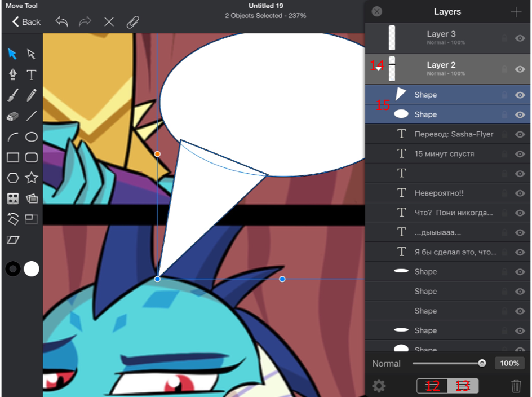Select the Image placement tool
This screenshot has width=532, height=397.
(x=32, y=198)
